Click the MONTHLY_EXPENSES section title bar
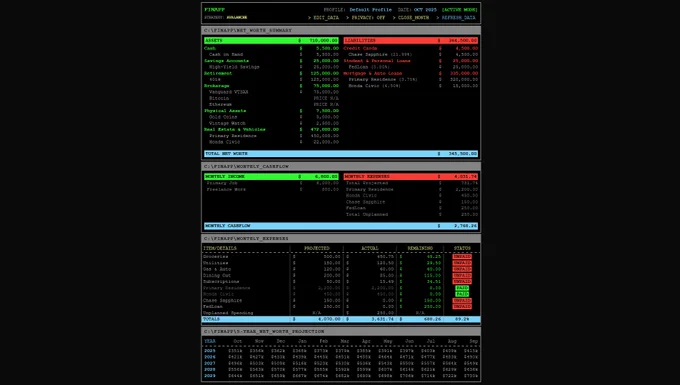 tap(341, 238)
